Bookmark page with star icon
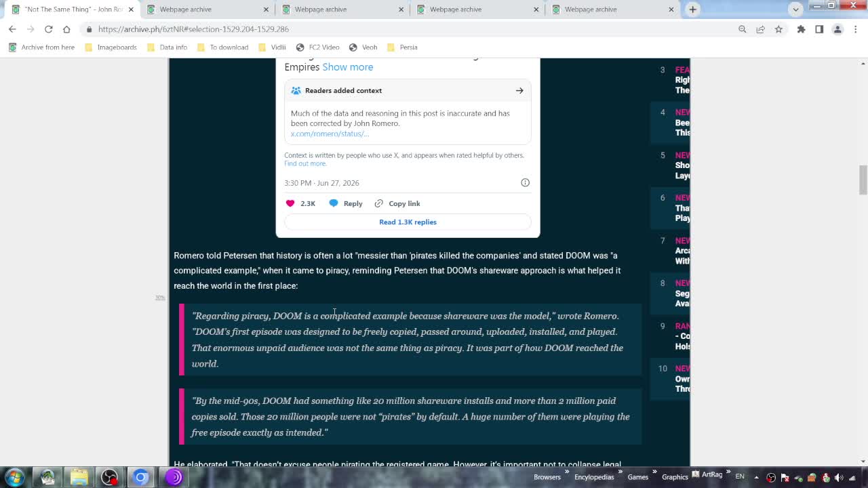Image resolution: width=868 pixels, height=488 pixels. tap(778, 29)
